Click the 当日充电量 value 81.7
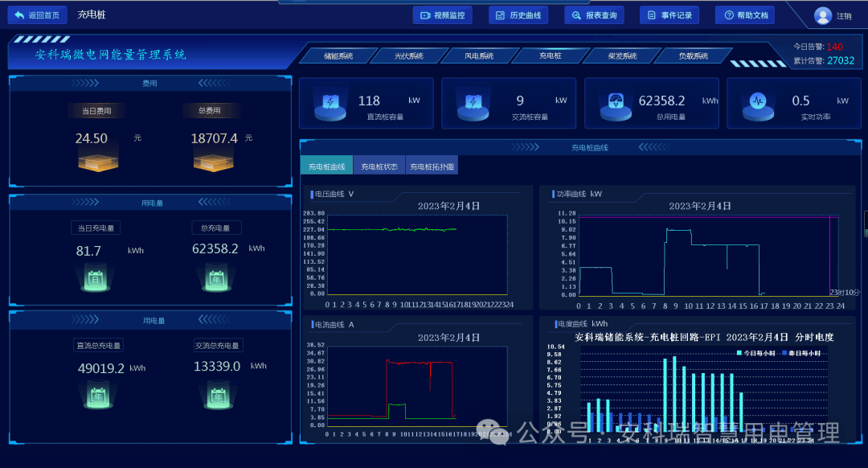Screen dimensions: 868x468 coord(88,251)
